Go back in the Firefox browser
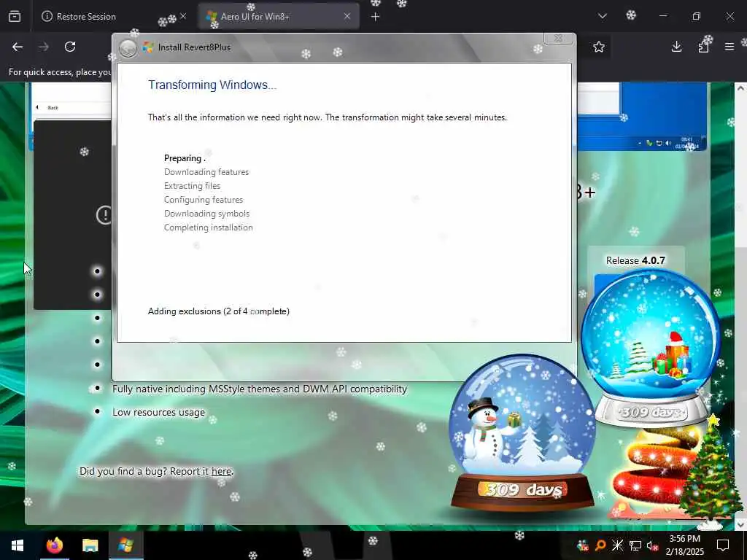 pos(18,47)
